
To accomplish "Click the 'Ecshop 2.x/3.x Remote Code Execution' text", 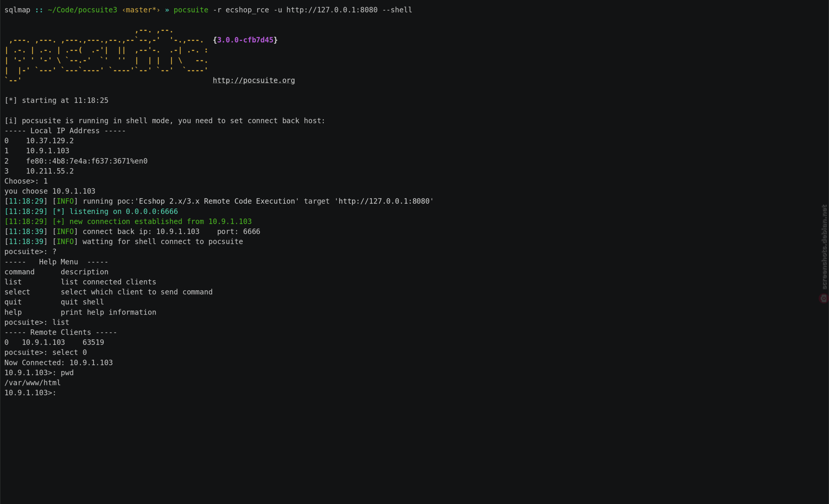I will 218,201.
